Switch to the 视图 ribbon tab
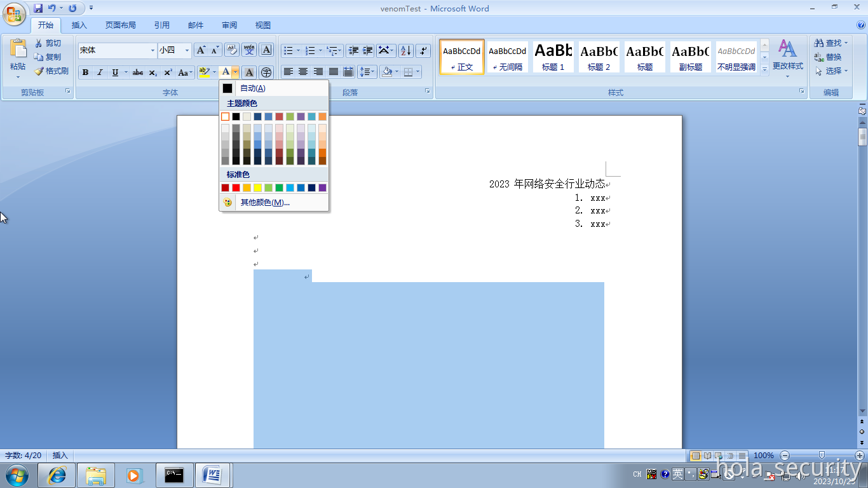 click(262, 25)
